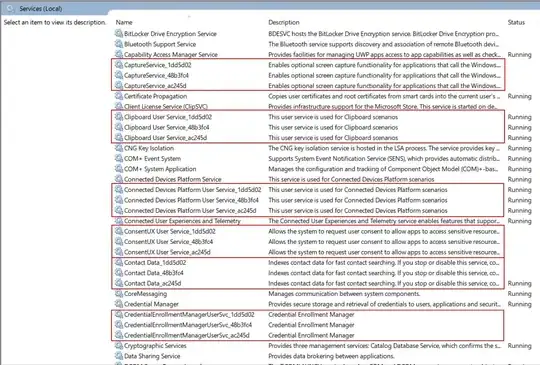Screen dimensions: 540x365
Task: Select the Contact Data_ac245d name
Action: point(152,283)
